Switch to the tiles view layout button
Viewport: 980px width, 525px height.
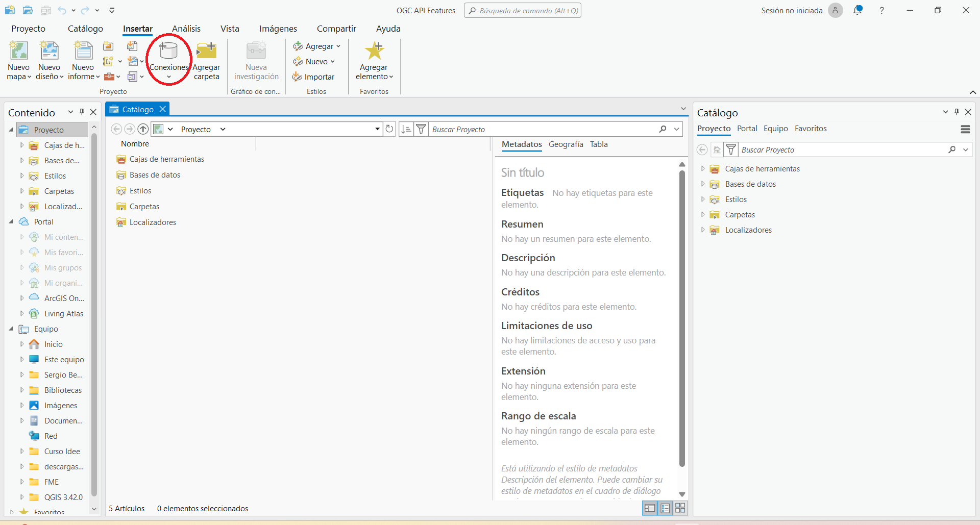pos(680,508)
